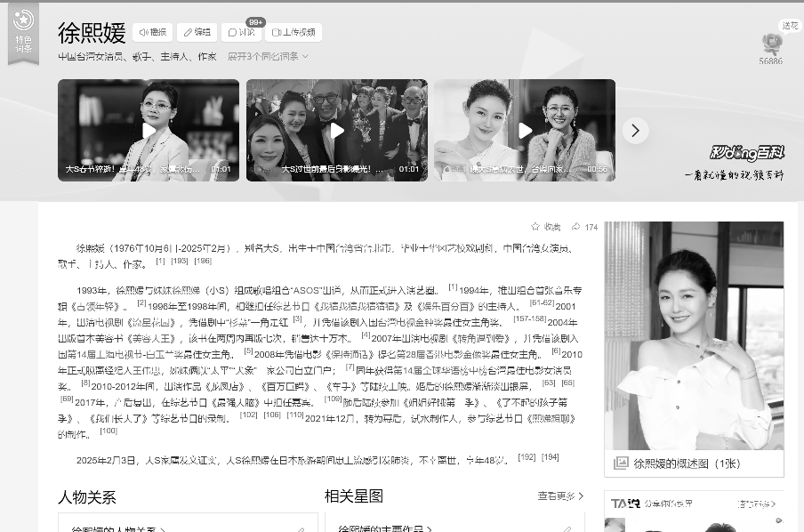Click the 播报 audio broadcast button
The height and width of the screenshot is (532, 804).
coord(152,32)
